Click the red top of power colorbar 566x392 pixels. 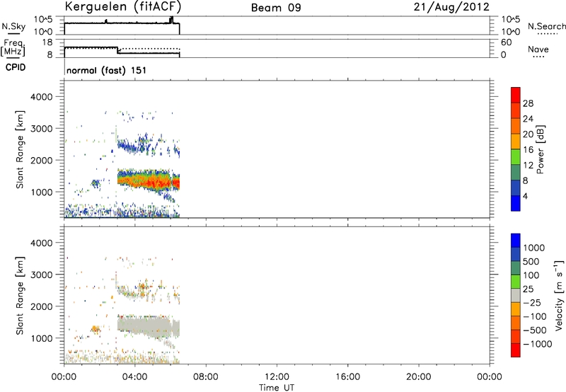click(516, 95)
